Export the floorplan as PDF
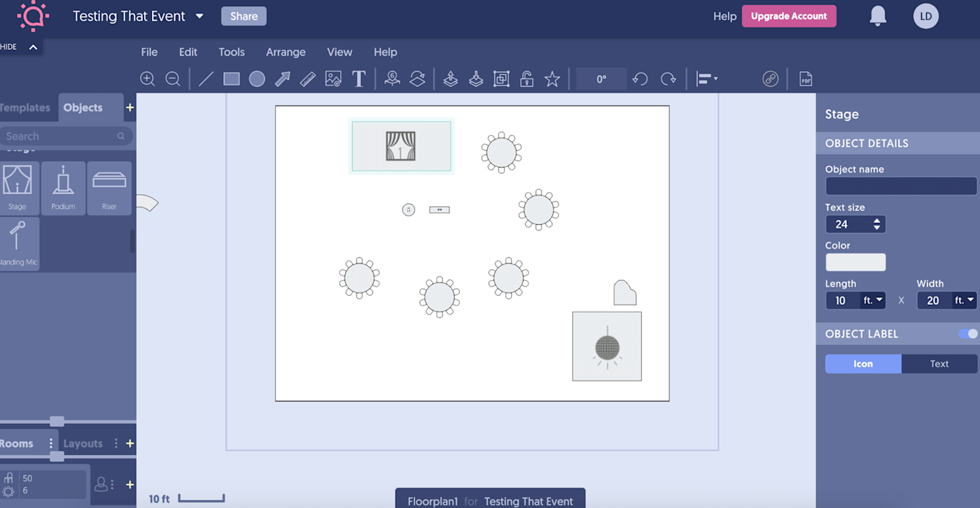 (x=805, y=78)
